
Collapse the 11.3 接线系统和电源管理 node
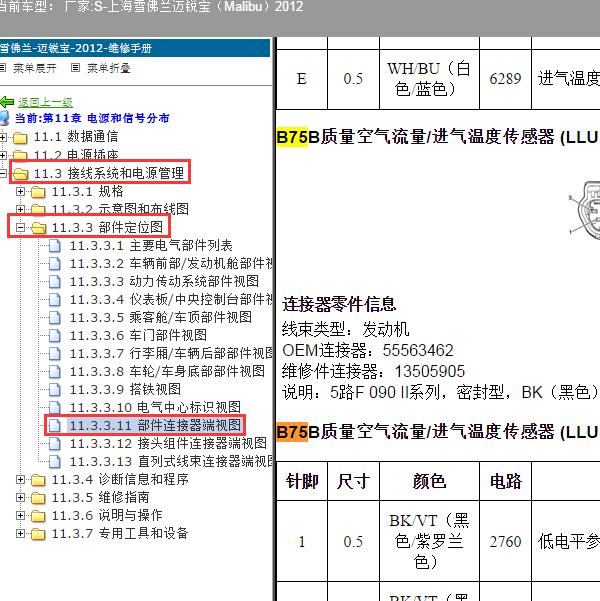tap(3, 173)
